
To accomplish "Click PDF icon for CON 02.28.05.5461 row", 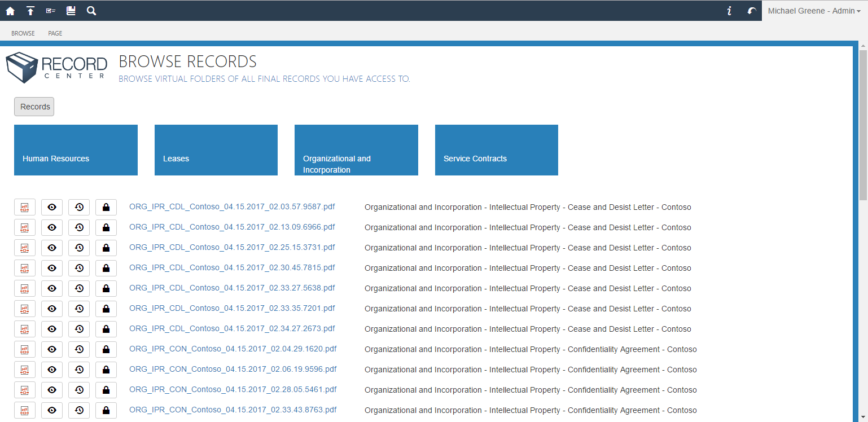I will pyautogui.click(x=25, y=390).
